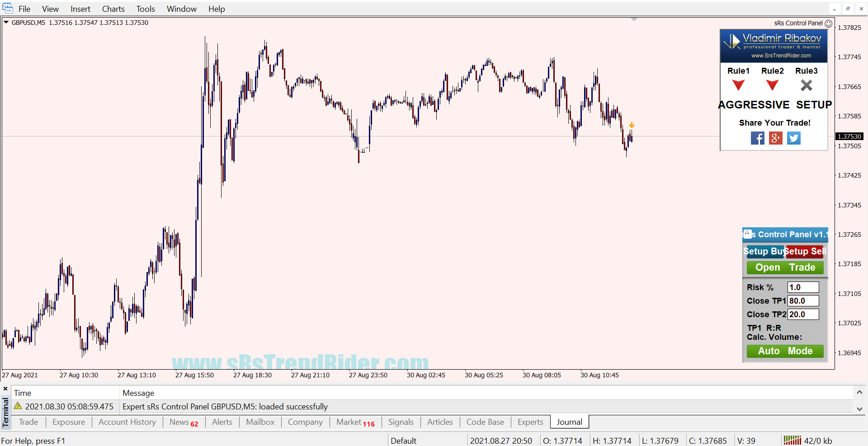Click the orange sell arrow on chart
The height and width of the screenshot is (446, 868).
pyautogui.click(x=632, y=125)
